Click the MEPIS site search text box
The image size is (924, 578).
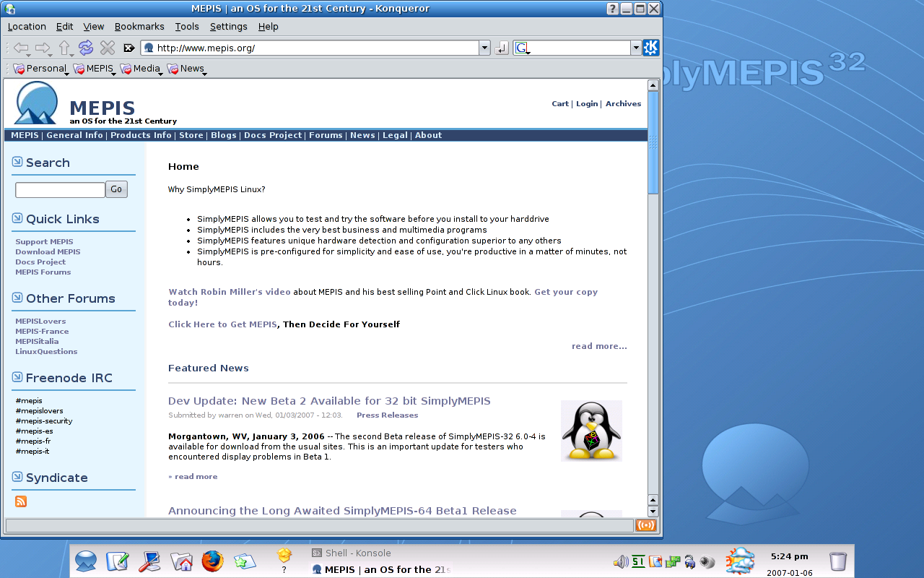pos(60,190)
